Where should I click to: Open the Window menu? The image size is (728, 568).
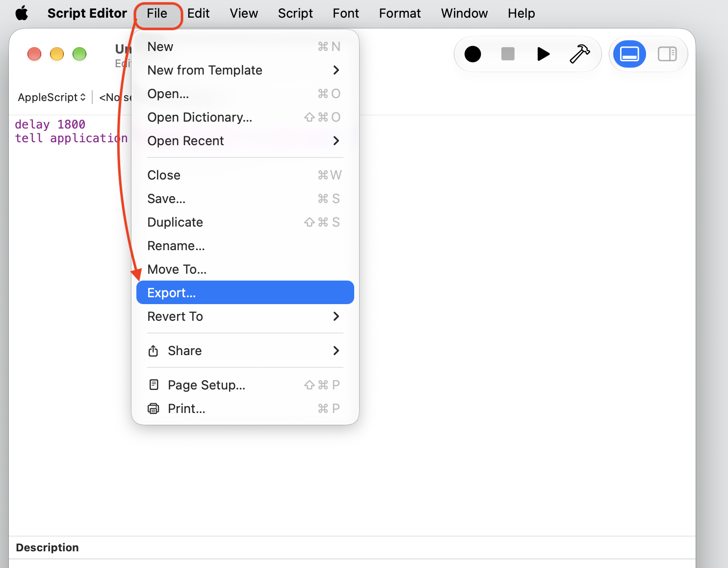(464, 13)
